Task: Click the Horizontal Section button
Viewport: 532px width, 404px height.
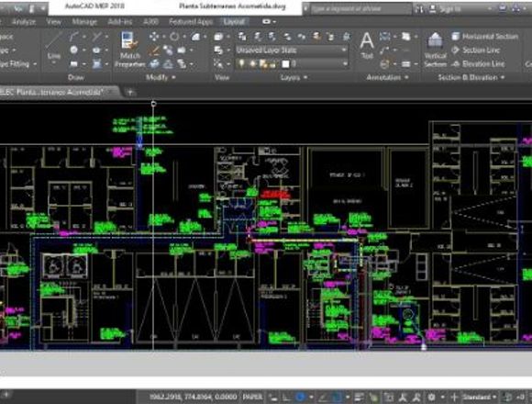Action: coord(484,37)
